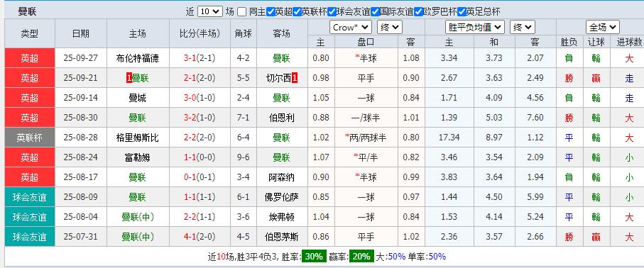Screen dimensions: 644x268
Task: Open 格里姆斯比 team link
Action: pyautogui.click(x=138, y=138)
